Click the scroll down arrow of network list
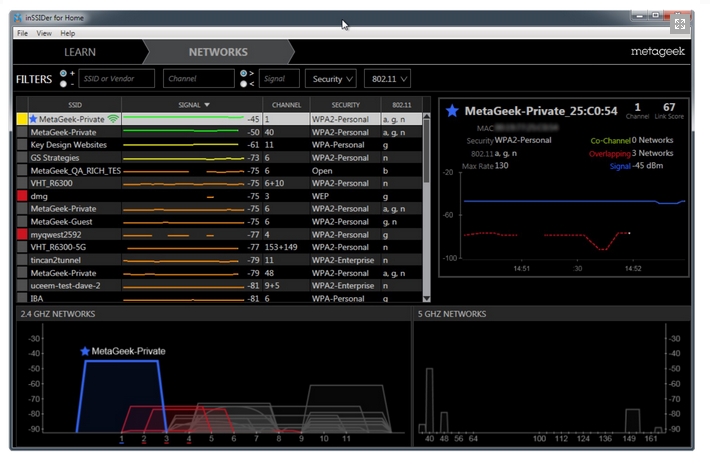 pyautogui.click(x=427, y=297)
